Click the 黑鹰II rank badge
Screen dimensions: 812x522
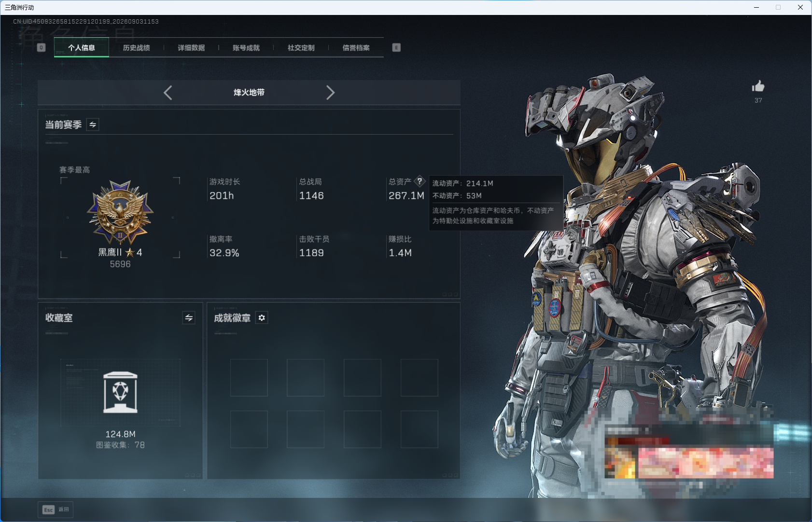click(120, 213)
